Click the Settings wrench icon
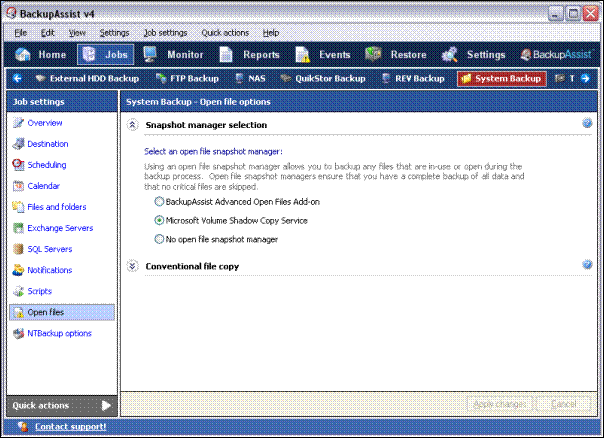Viewport: 604px width, 438px height. pyautogui.click(x=450, y=54)
